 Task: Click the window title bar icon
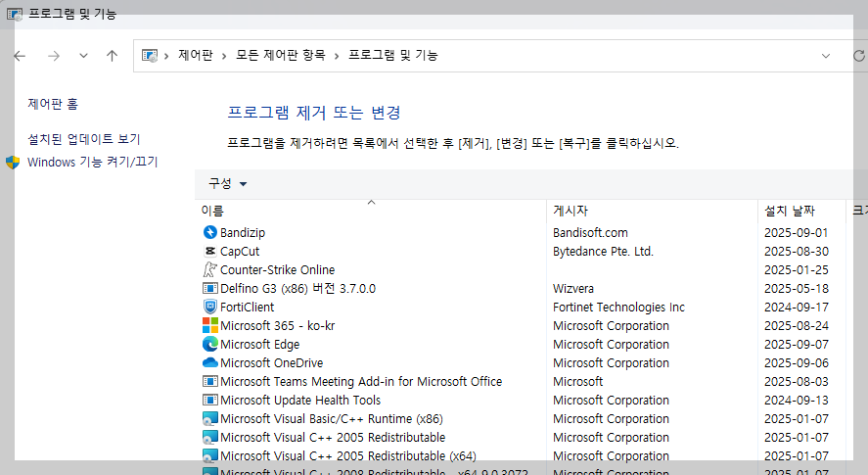[x=15, y=14]
